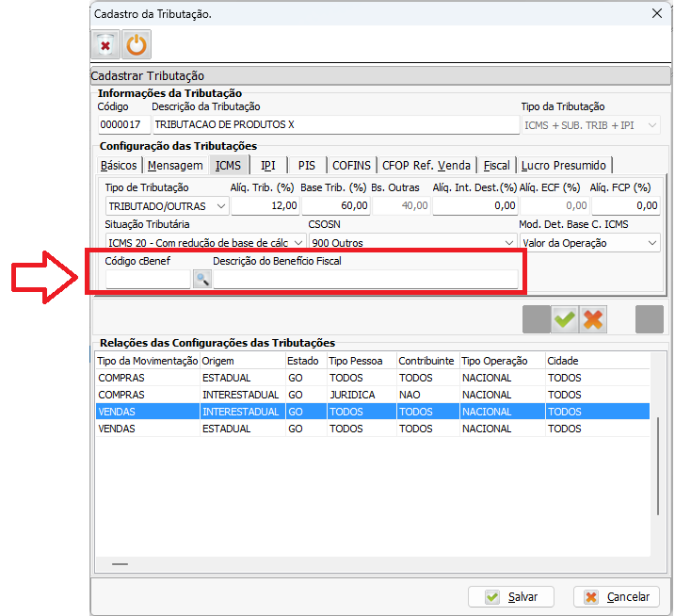Click the magnifier search icon beside Código cBenef
This screenshot has height=616, width=675.
202,279
